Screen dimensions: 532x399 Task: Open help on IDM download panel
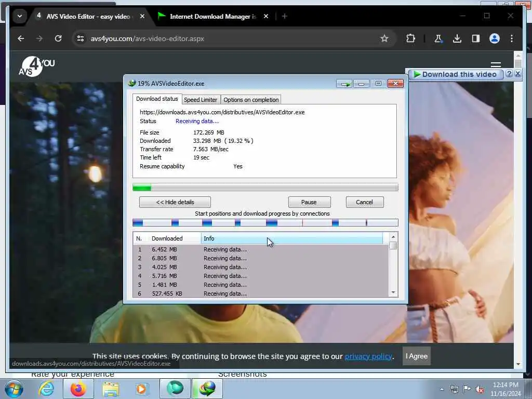509,74
